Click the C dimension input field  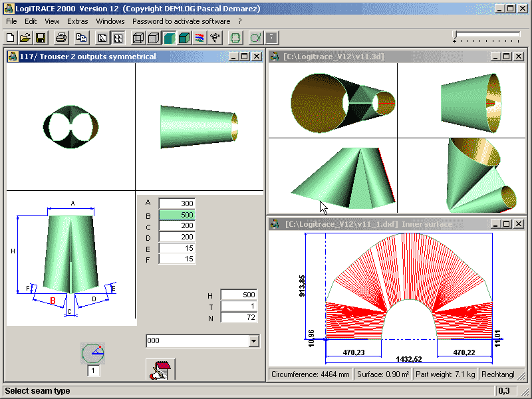177,225
